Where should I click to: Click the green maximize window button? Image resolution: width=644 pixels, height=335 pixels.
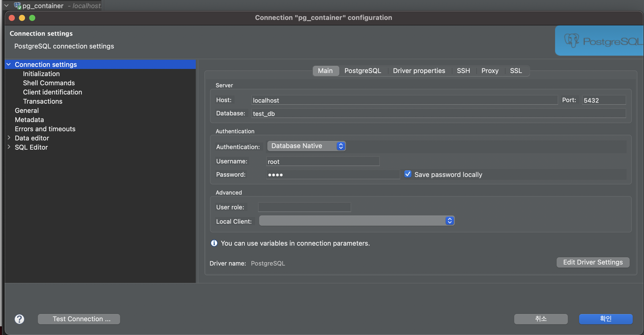[x=32, y=18]
